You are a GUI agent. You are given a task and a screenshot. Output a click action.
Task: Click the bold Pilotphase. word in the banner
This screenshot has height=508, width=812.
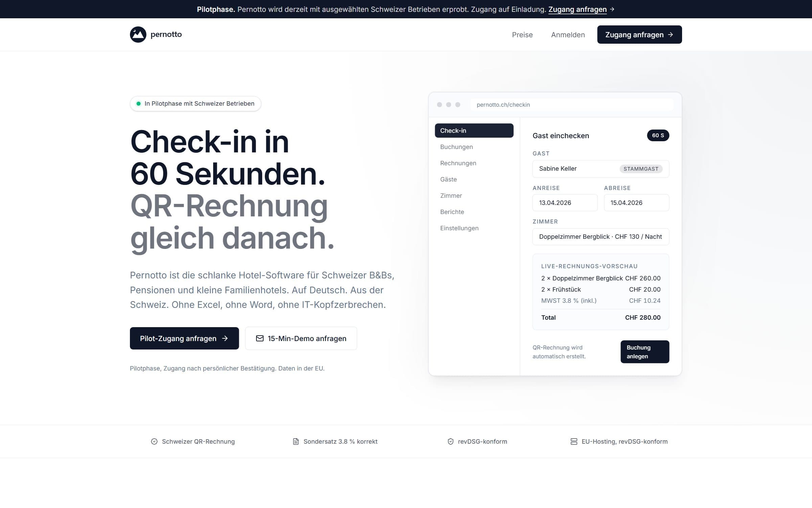[x=216, y=9]
